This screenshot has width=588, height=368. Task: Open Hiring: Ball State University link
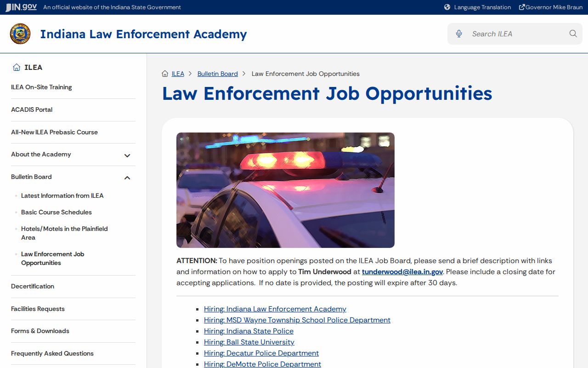pyautogui.click(x=249, y=342)
